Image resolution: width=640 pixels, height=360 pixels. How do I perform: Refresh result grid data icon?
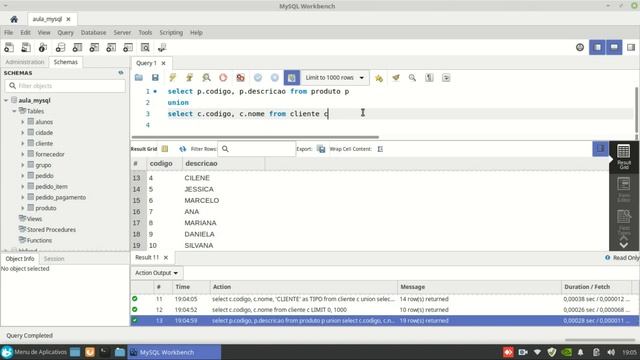pyautogui.click(x=182, y=149)
